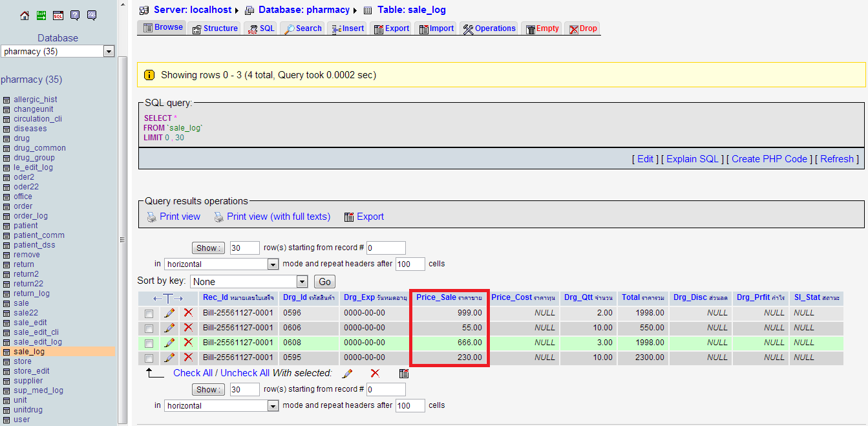Viewport: 868px width, 426px height.
Task: Delete the row with Drg_Id 0608 (red X)
Action: 188,343
